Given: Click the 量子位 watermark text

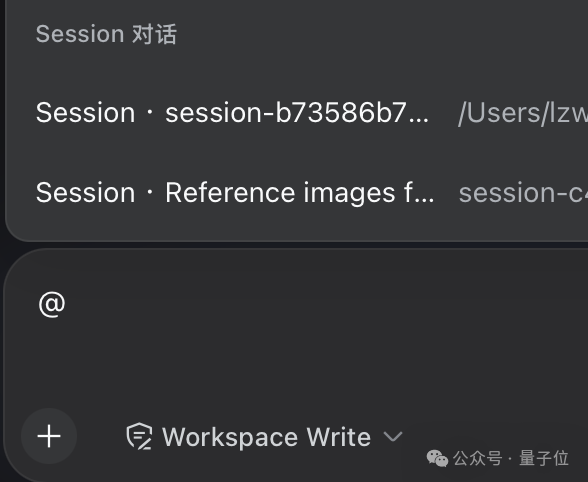Looking at the screenshot, I should click(x=544, y=458).
